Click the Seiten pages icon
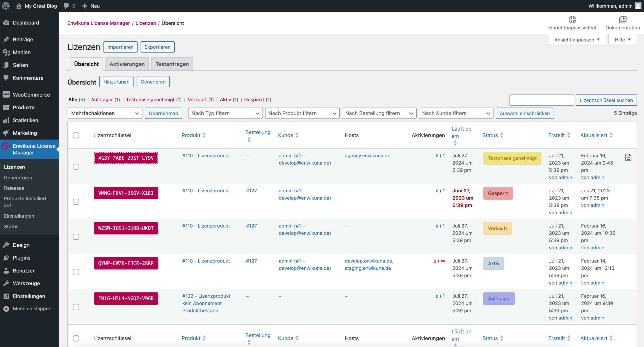Viewport: 644px width, 347px height. pos(6,65)
